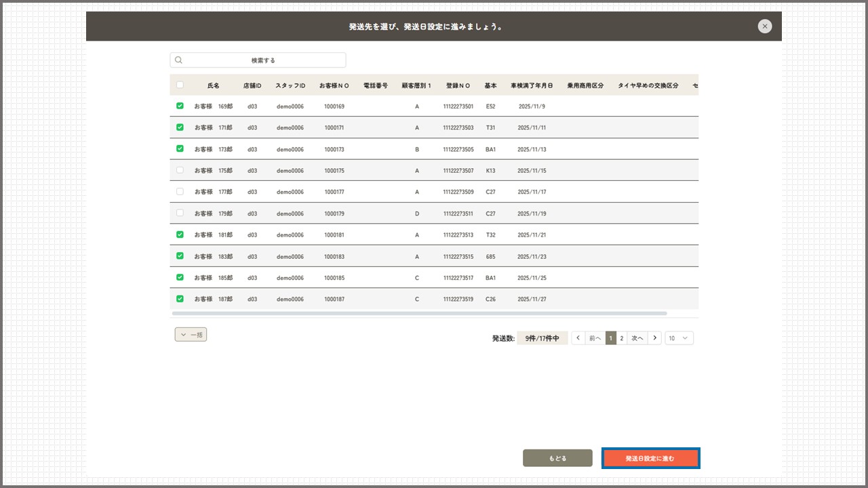Click the もどる back button
This screenshot has width=868, height=488.
click(x=557, y=458)
